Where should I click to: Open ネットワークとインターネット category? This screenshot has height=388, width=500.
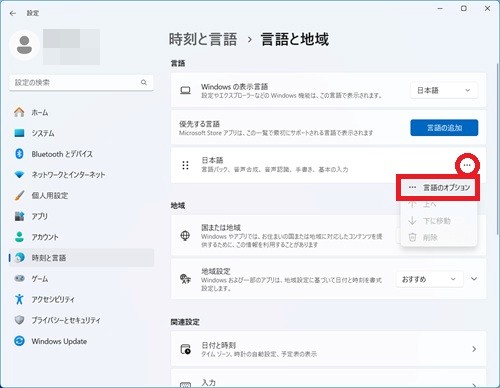coord(81,175)
